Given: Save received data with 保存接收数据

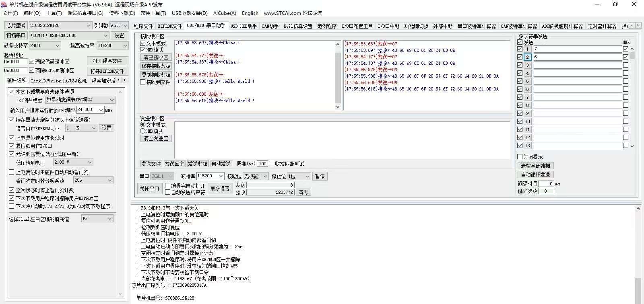Looking at the screenshot, I should tap(156, 66).
